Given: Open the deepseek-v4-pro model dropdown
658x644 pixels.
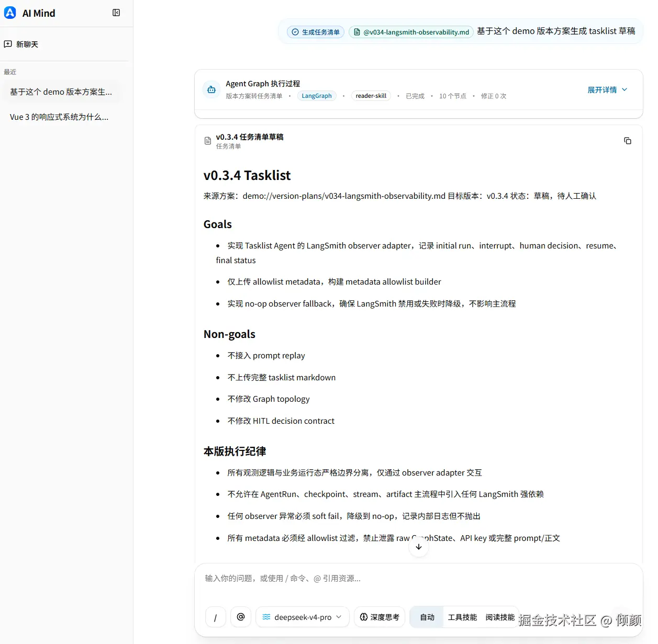Looking at the screenshot, I should pos(303,617).
